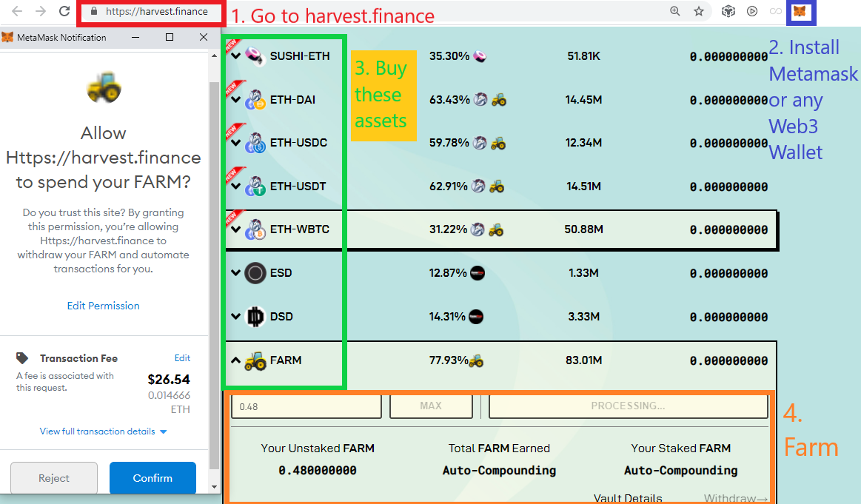Confirm the MetaMask spend request
Image resolution: width=861 pixels, height=504 pixels.
point(153,477)
